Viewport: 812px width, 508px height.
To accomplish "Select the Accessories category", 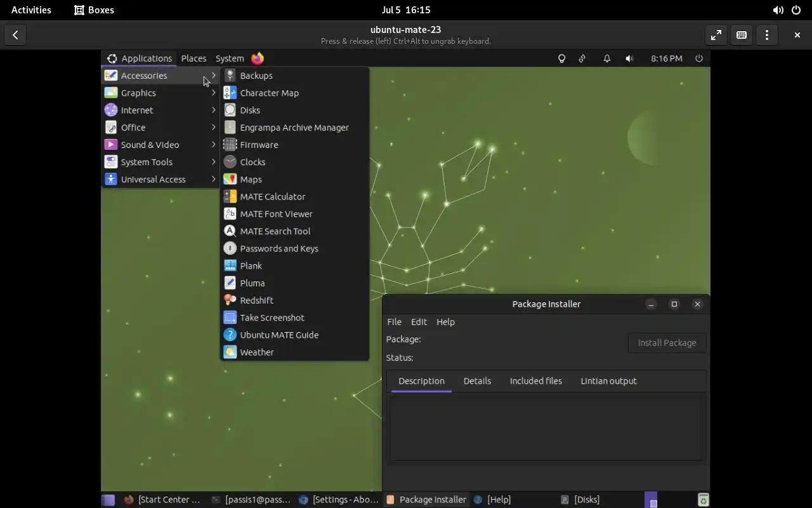I will (160, 76).
